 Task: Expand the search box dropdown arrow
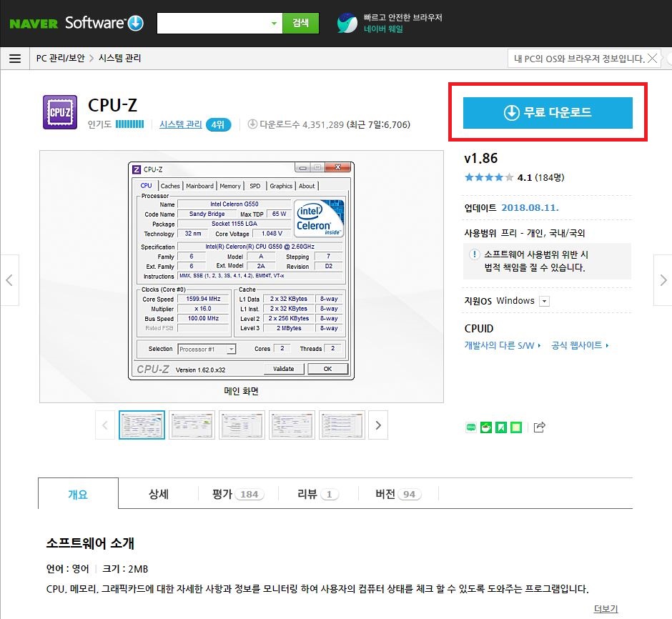[275, 23]
